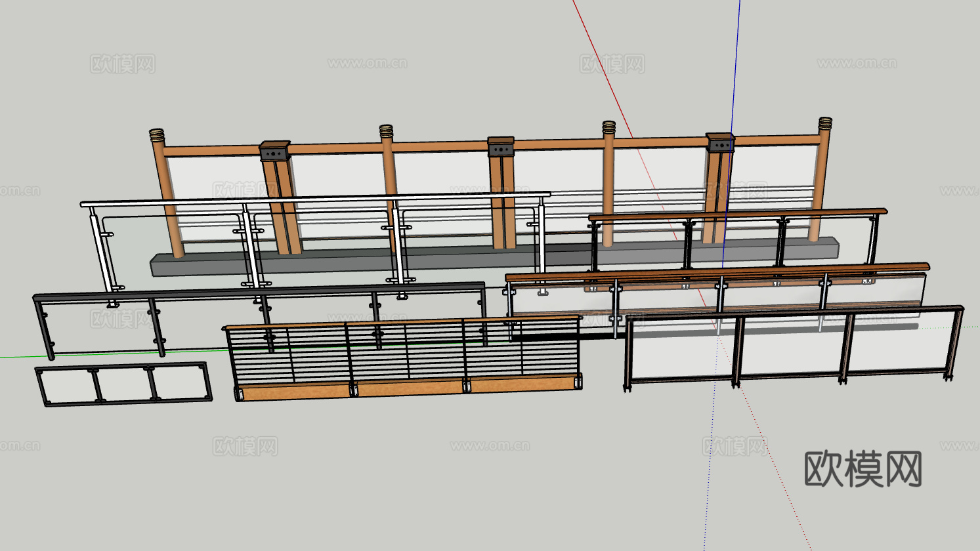Viewport: 980px width, 551px height.
Task: Click the rightmost round wooden post top
Action: pos(825,123)
